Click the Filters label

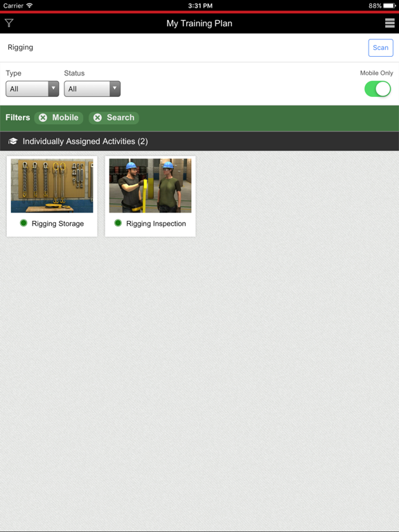[17, 117]
